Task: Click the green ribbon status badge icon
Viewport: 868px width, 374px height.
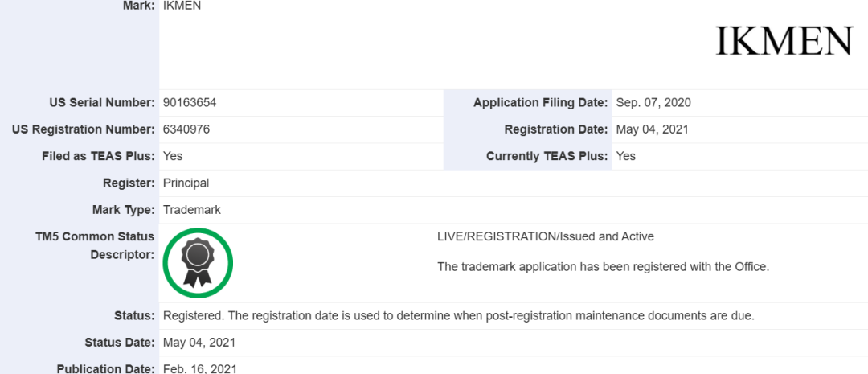Action: coord(197,263)
